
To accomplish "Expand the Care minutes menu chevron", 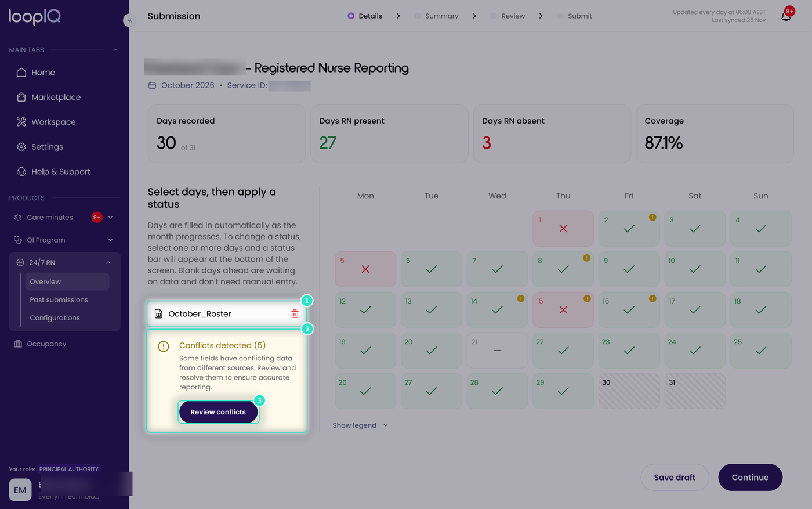I will click(111, 218).
